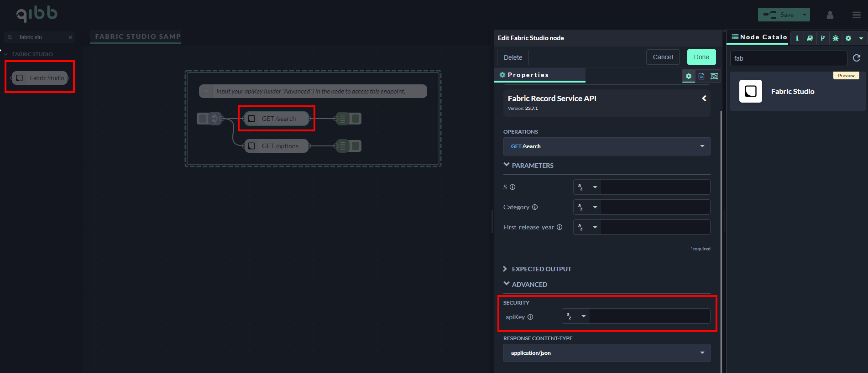Screen dimensions: 868x373
Task: Refresh the Node Catalog list
Action: 857,58
